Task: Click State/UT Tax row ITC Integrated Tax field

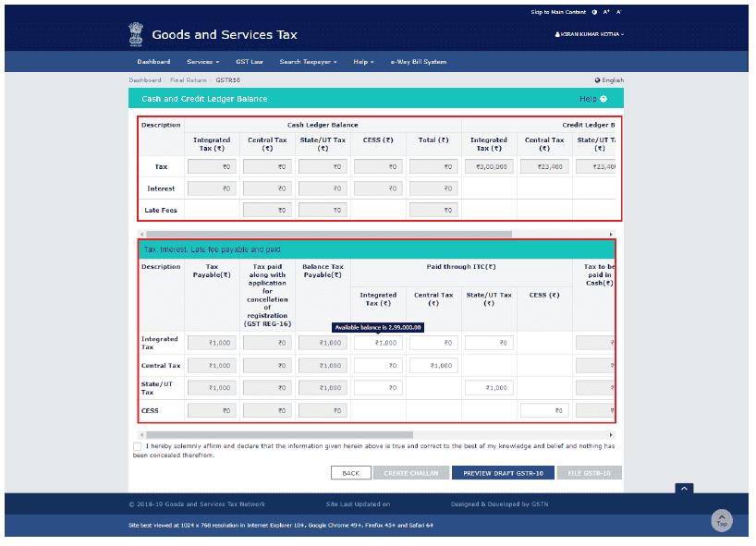Action: point(378,388)
